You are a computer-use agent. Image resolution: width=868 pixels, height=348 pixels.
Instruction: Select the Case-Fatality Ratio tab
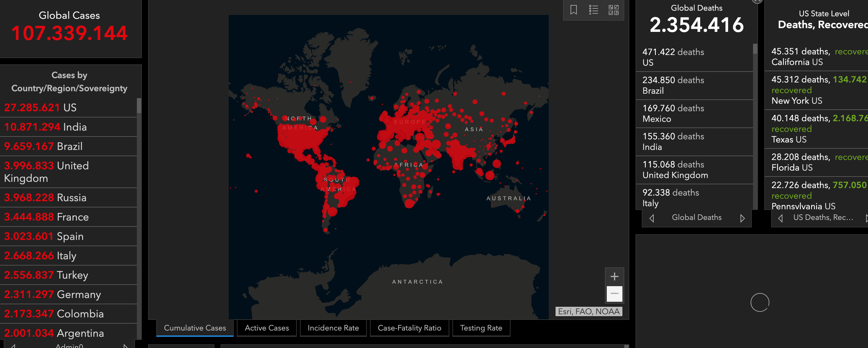(x=409, y=328)
